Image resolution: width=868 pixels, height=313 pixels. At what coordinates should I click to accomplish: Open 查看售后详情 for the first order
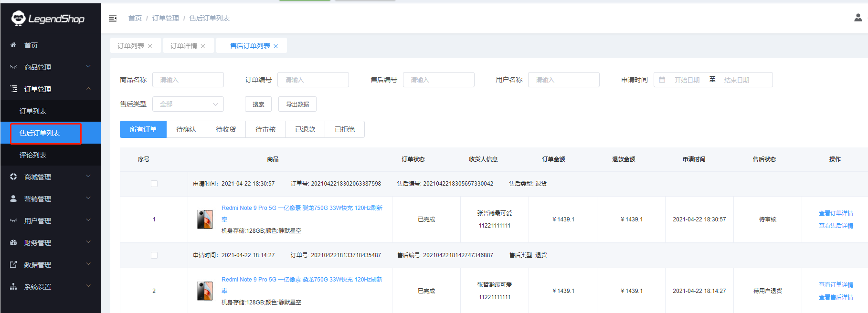[836, 226]
